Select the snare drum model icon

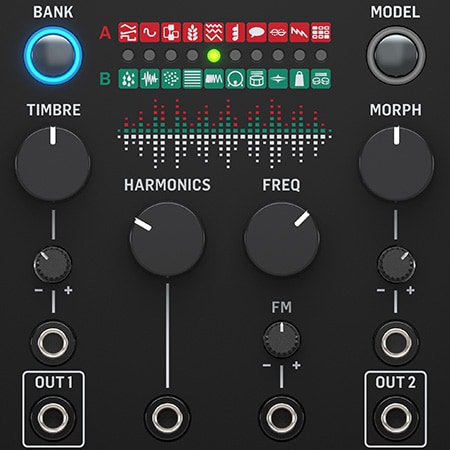point(257,79)
